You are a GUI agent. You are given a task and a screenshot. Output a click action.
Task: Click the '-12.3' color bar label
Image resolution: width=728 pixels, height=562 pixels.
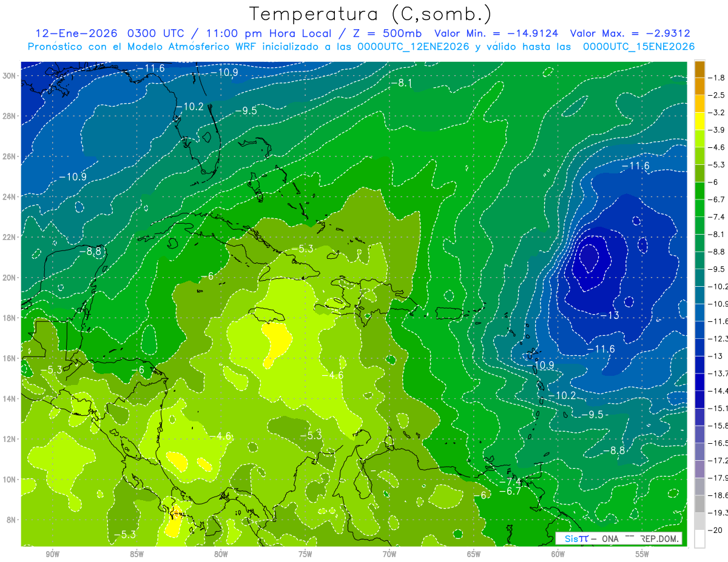coord(716,338)
